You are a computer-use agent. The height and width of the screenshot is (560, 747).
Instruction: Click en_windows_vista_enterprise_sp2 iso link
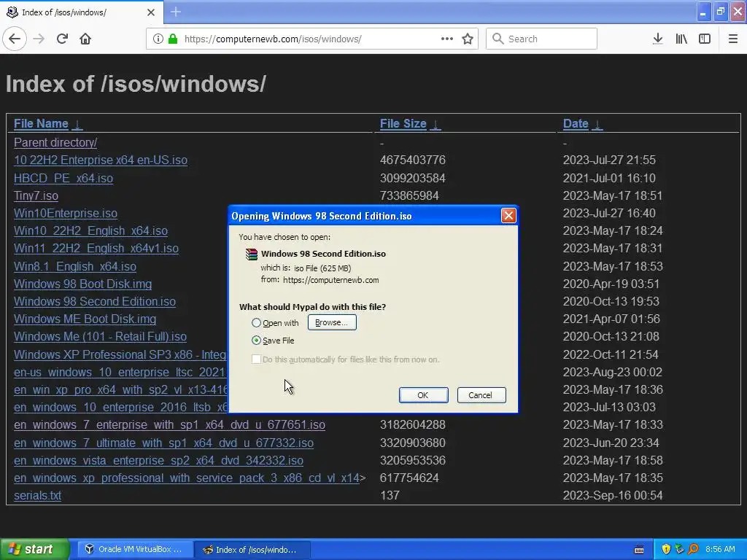tap(158, 461)
